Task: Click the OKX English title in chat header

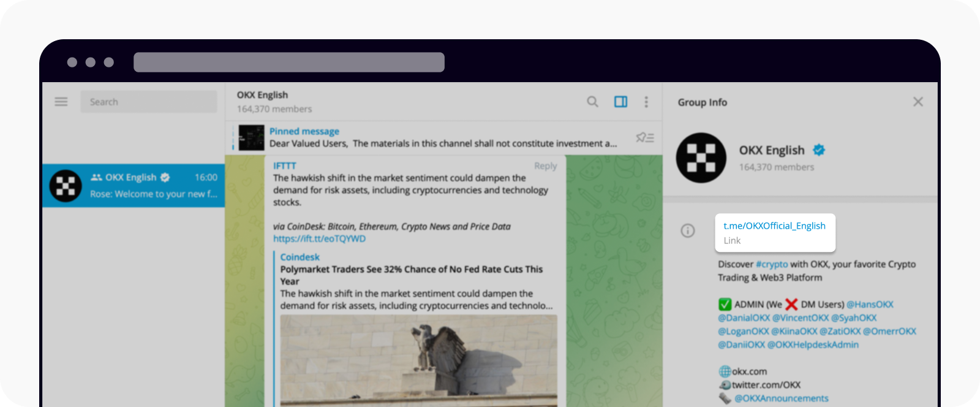Action: [x=262, y=95]
